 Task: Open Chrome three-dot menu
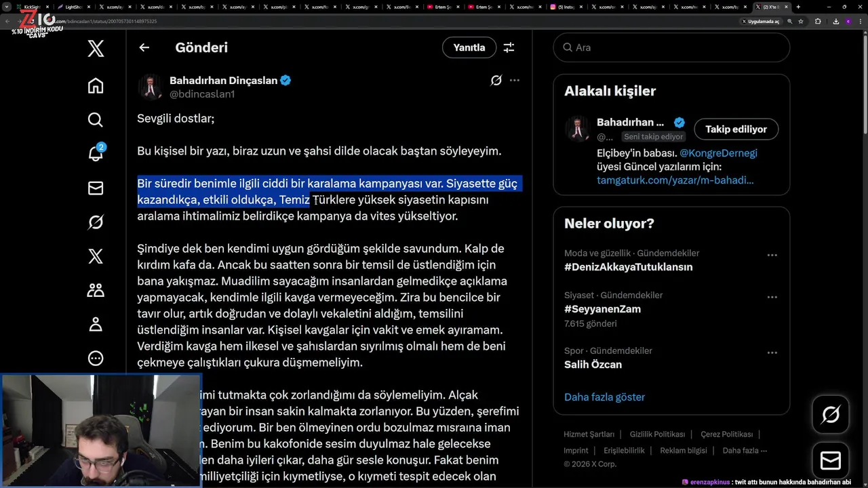pyautogui.click(x=861, y=21)
